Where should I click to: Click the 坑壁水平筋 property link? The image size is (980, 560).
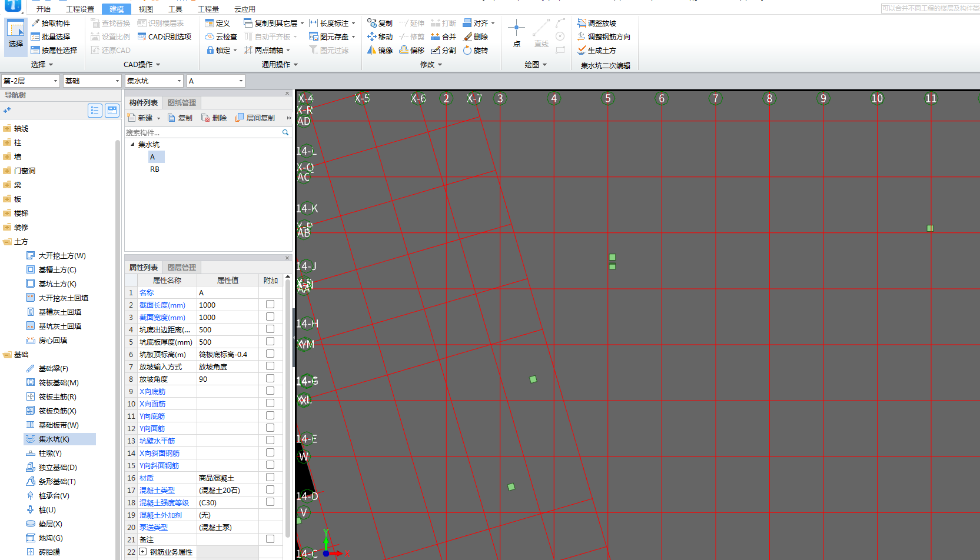pos(157,441)
